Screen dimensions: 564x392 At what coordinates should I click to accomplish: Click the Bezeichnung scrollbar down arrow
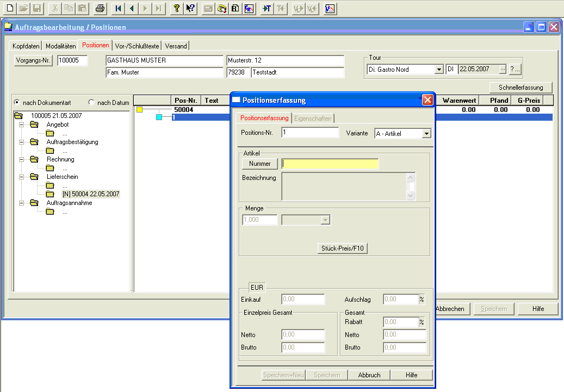410,195
